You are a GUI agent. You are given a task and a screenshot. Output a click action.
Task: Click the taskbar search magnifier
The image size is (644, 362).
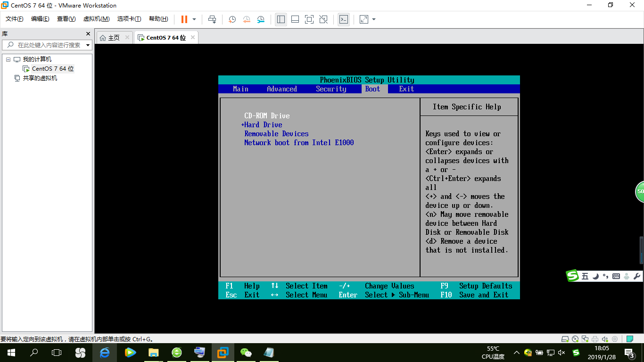point(34,352)
